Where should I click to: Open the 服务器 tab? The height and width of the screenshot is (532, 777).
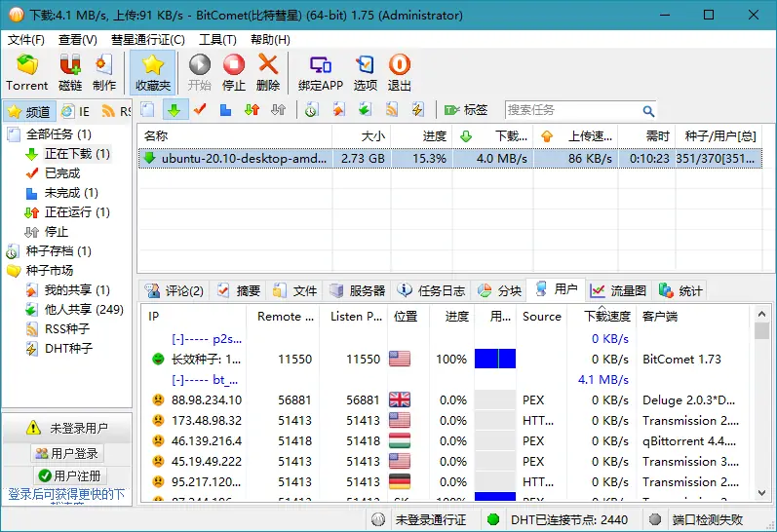(357, 290)
